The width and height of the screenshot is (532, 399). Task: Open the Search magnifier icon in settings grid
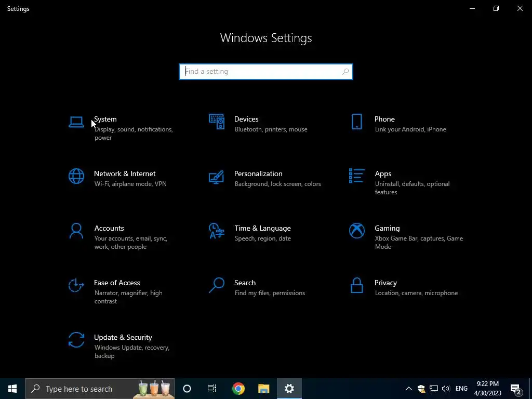click(x=217, y=285)
